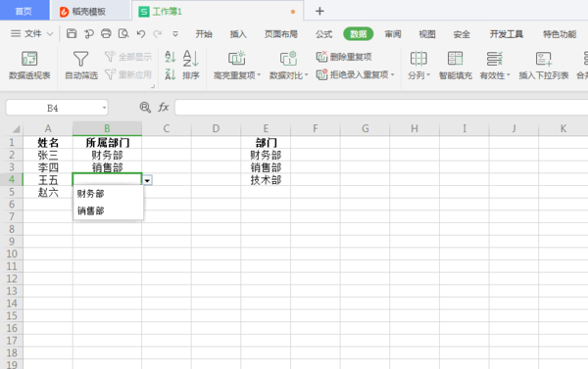Open the 审阅 Review tab

tap(393, 34)
